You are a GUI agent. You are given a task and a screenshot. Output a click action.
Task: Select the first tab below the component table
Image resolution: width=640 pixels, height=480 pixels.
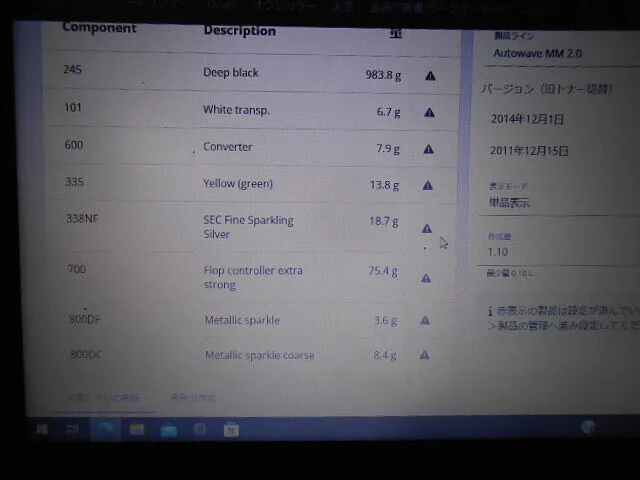tap(103, 398)
